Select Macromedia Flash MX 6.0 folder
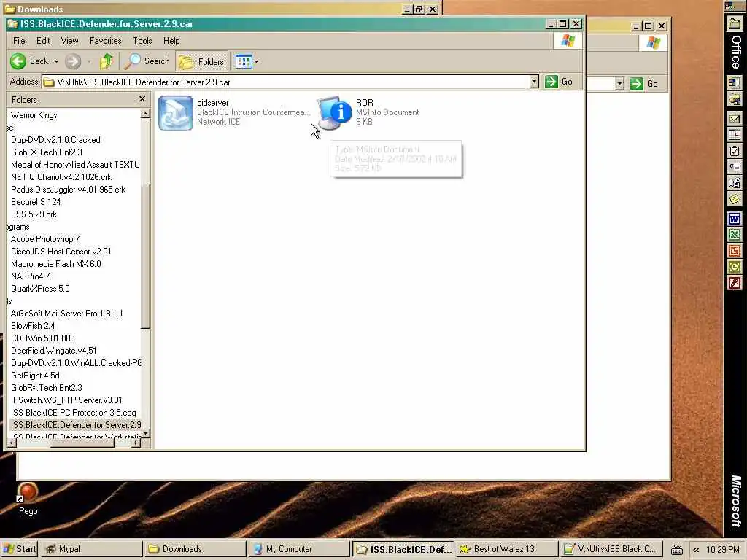This screenshot has width=747, height=560. (x=55, y=263)
